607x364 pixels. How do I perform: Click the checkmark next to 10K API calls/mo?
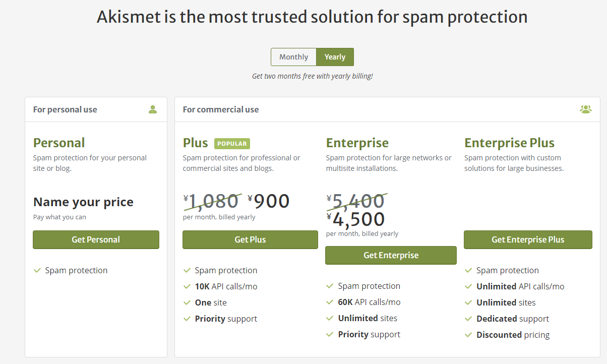187,286
